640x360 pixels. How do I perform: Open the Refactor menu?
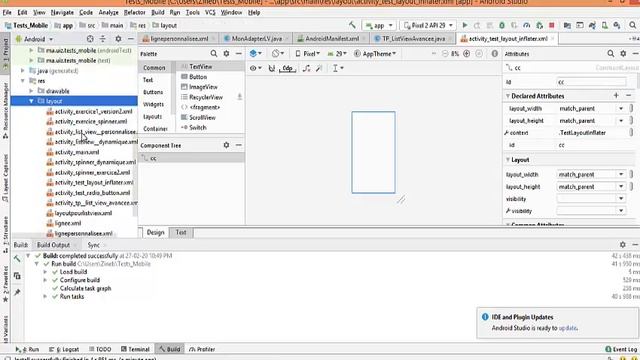tap(134, 12)
